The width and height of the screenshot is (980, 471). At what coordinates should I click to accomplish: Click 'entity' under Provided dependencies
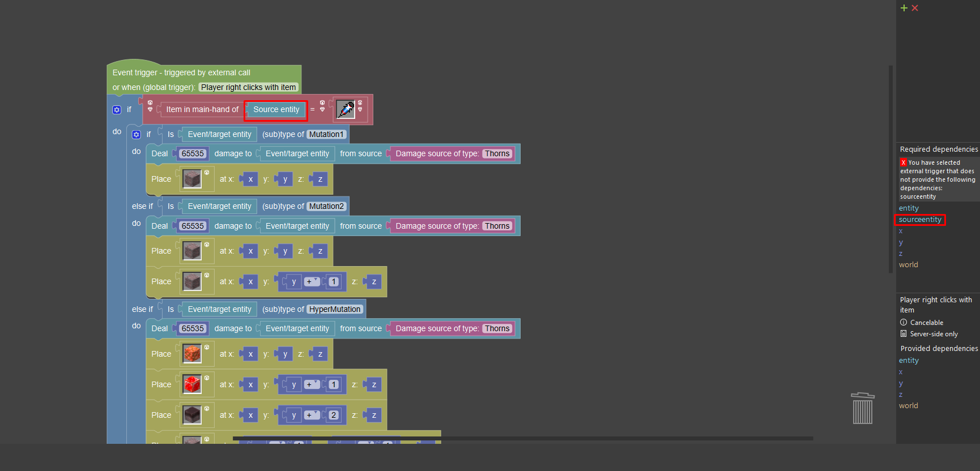pyautogui.click(x=909, y=361)
